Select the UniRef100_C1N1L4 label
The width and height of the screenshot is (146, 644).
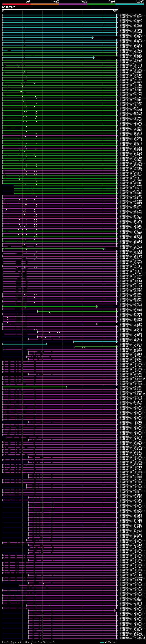click(x=131, y=354)
